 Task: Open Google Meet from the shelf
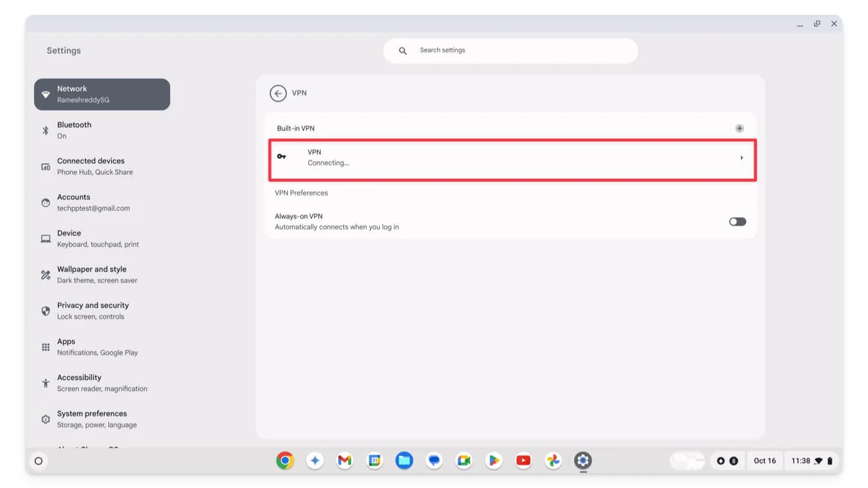coord(463,461)
